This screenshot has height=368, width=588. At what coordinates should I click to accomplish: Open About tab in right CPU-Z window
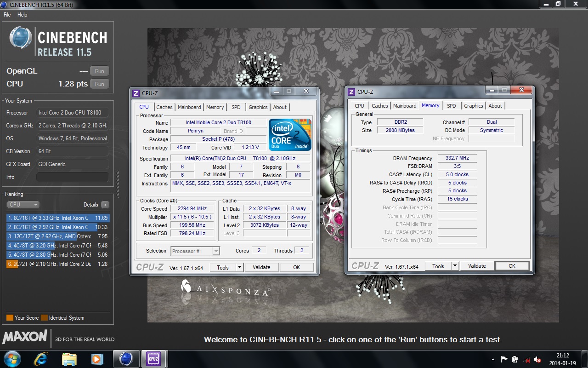coord(495,106)
